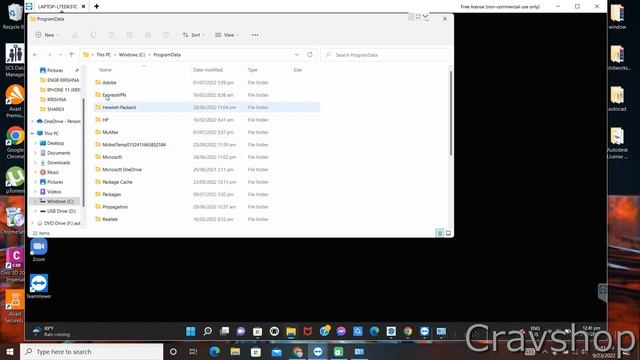Open Microsoft Edge on the remote taskbar
The height and width of the screenshot is (360, 640).
pos(374,331)
